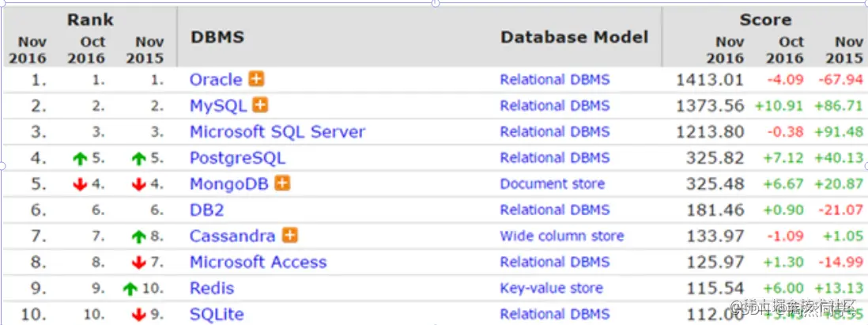Select Redis score 115.54
The height and width of the screenshot is (325, 868).
(x=715, y=288)
